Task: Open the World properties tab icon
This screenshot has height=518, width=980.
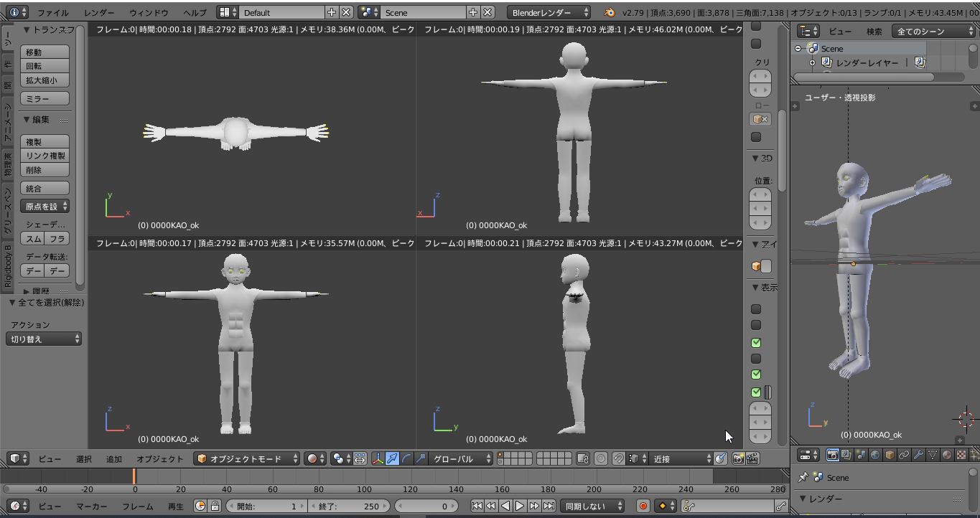Action: [875, 455]
